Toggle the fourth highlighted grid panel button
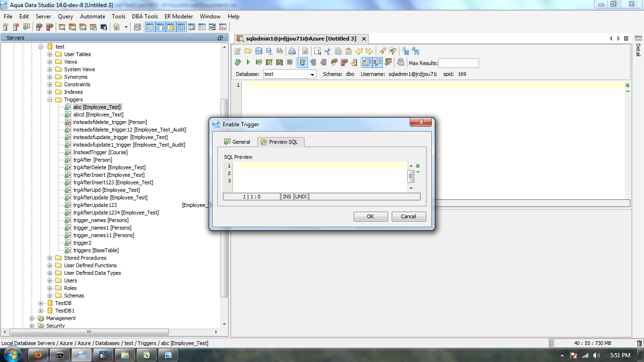This screenshot has height=362, width=644. coord(181,27)
